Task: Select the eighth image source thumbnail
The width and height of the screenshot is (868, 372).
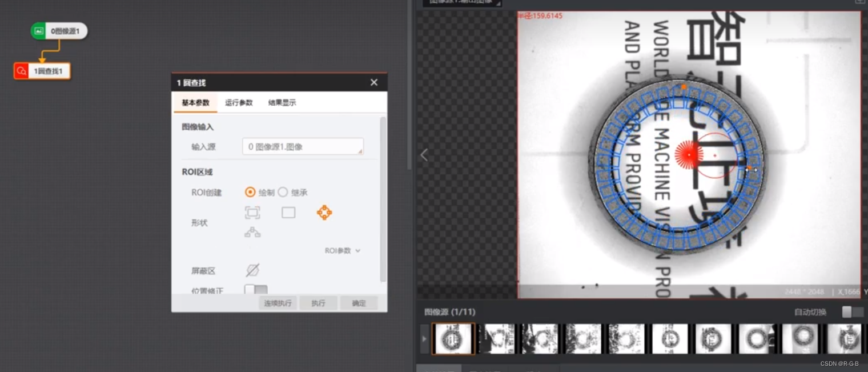Action: pos(757,339)
